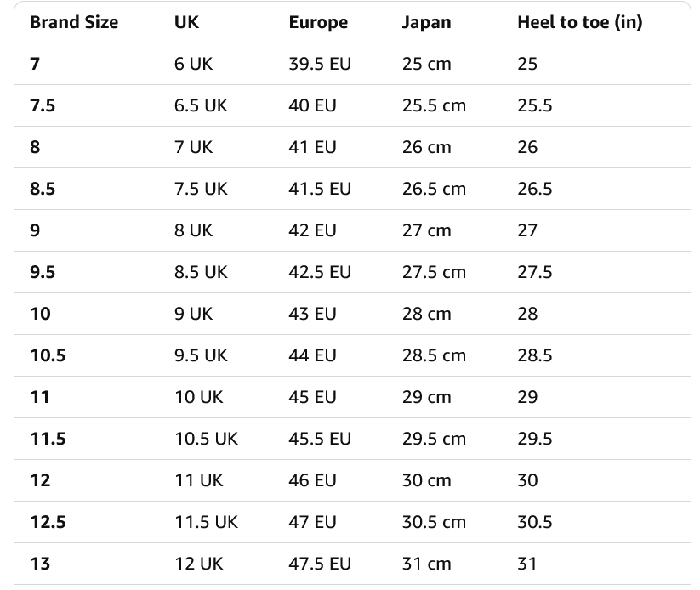Select the 42 EU cell

pos(312,230)
